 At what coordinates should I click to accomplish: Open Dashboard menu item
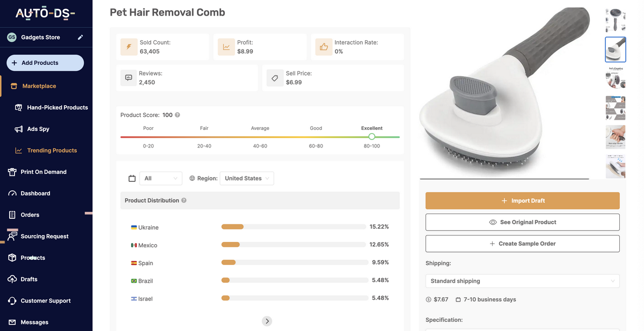pyautogui.click(x=35, y=193)
